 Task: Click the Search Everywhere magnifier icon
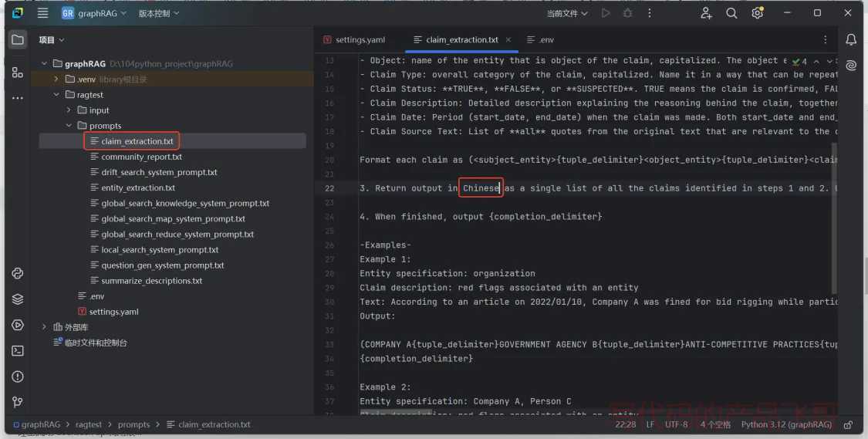731,13
